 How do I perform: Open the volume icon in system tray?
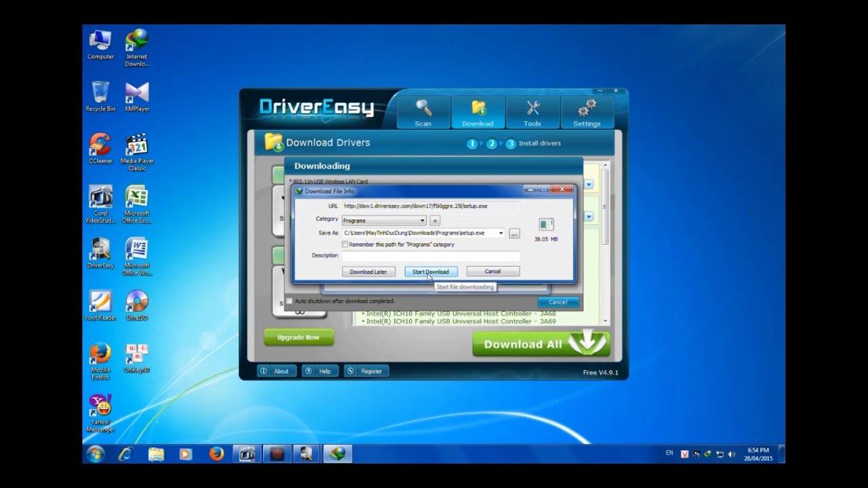(x=731, y=454)
